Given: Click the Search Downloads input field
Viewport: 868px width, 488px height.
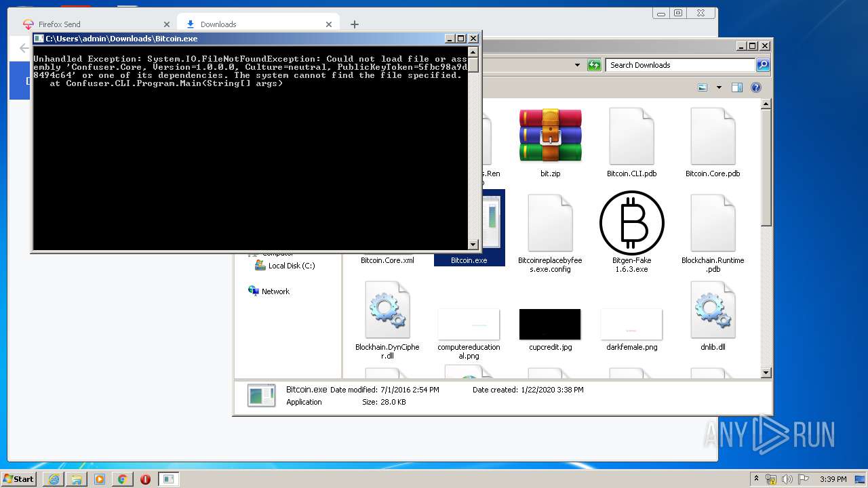Looking at the screenshot, I should [x=680, y=65].
